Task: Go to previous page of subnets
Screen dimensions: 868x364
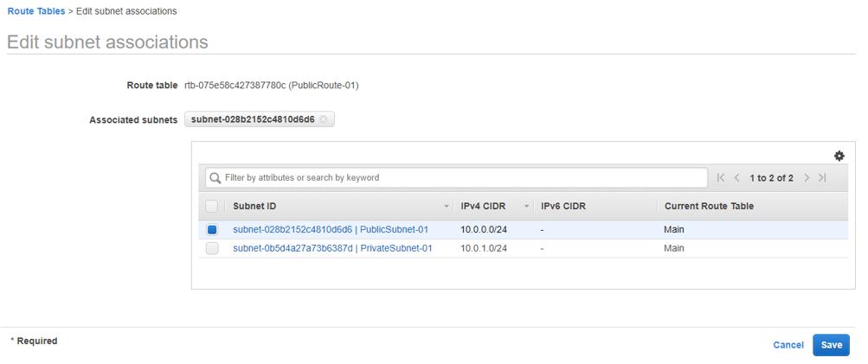Action: [737, 178]
